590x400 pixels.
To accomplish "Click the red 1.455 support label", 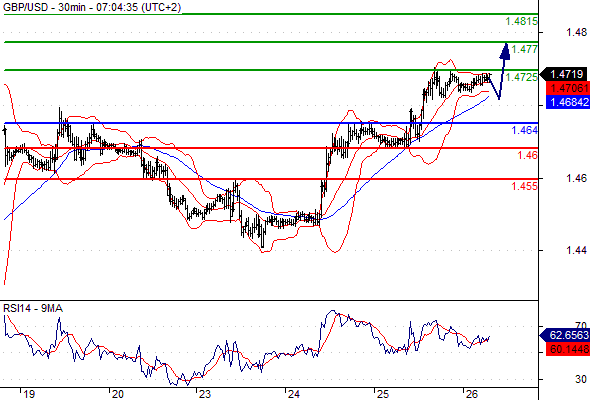I will click(524, 186).
